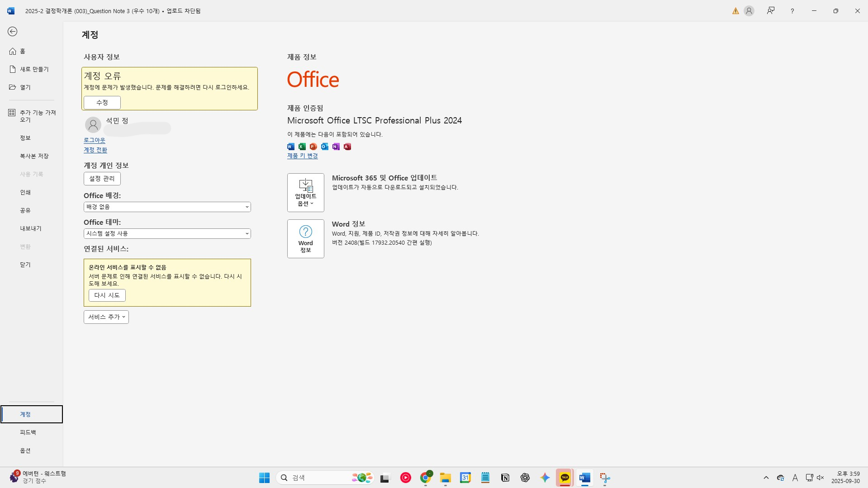Image resolution: width=868 pixels, height=488 pixels.
Task: Click the Access icon in product list
Action: point(347,147)
